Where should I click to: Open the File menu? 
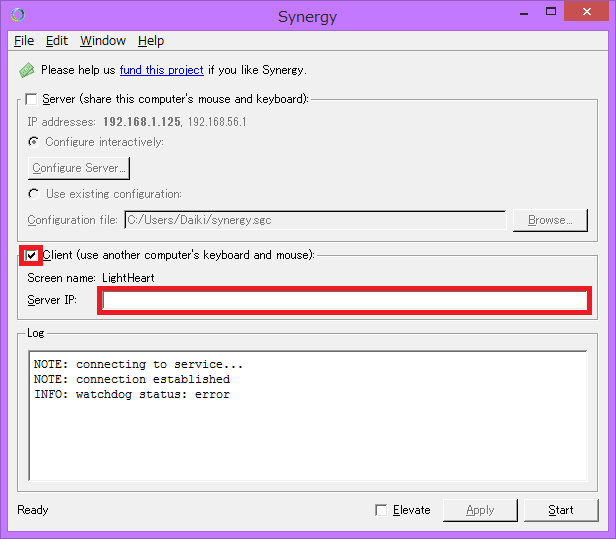pyautogui.click(x=24, y=41)
